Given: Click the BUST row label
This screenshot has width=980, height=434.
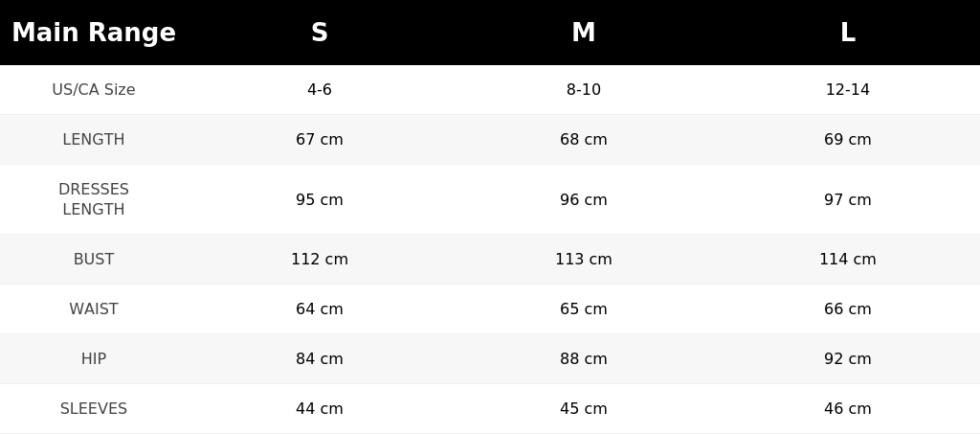Looking at the screenshot, I should (x=94, y=259).
